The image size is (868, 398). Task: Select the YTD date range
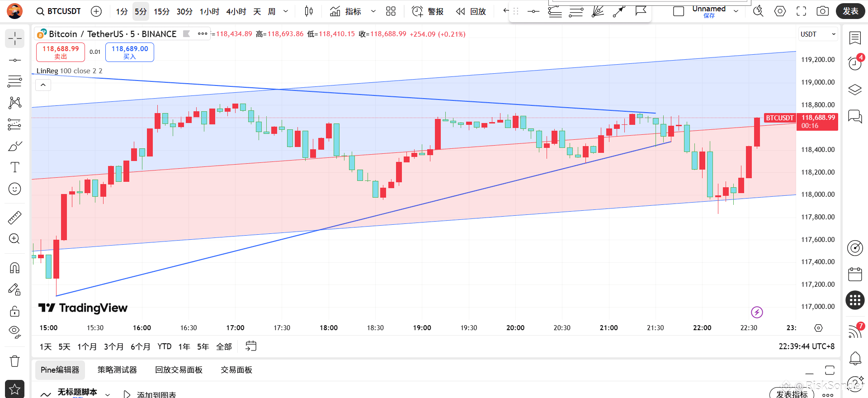coord(165,346)
